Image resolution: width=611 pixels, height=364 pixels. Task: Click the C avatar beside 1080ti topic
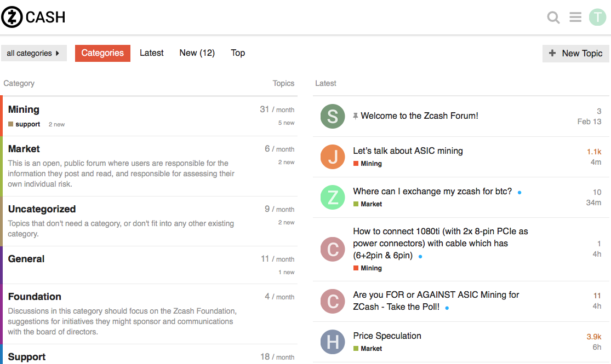[x=333, y=249]
